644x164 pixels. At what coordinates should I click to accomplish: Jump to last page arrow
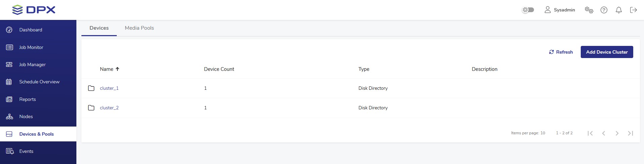point(630,133)
